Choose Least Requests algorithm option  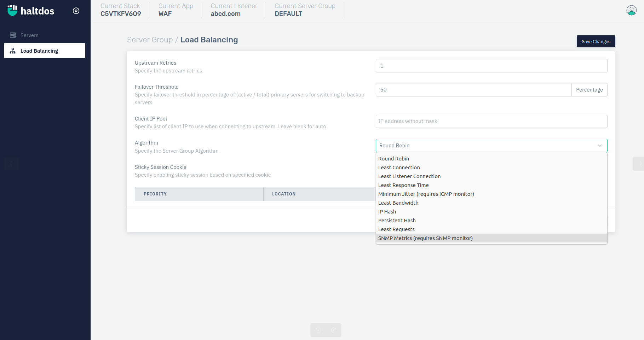491,229
